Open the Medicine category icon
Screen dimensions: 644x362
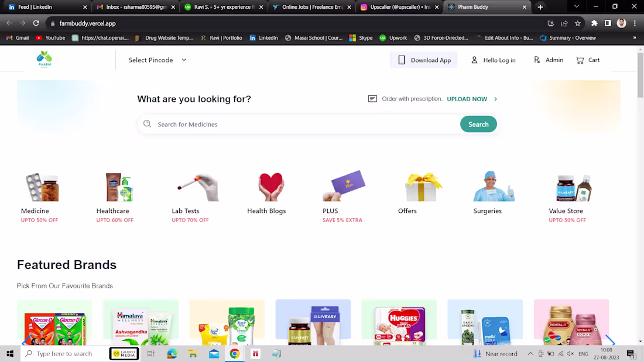click(x=42, y=186)
